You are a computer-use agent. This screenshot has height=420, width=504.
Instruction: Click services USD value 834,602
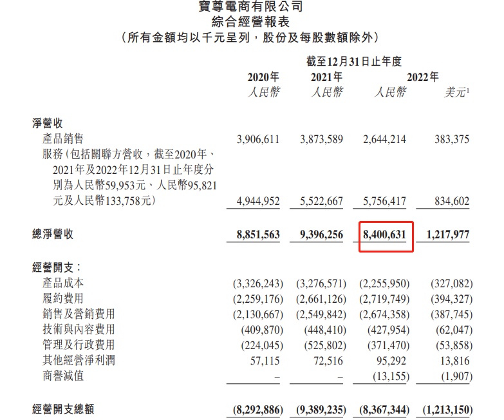coord(452,202)
